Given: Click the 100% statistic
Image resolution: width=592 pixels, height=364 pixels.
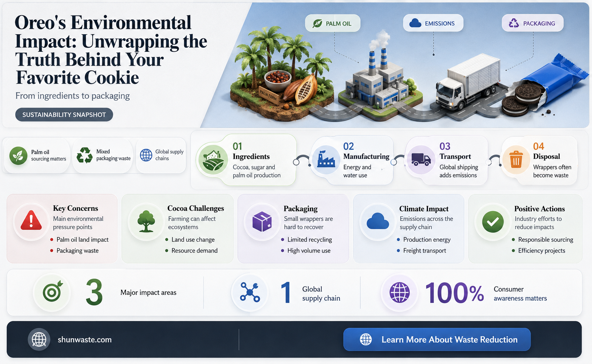Looking at the screenshot, I should [x=455, y=293].
